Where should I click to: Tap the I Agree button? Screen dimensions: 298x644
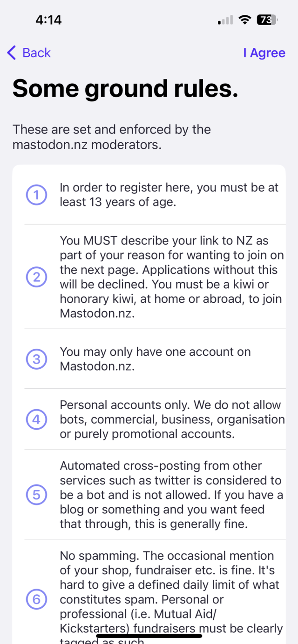pyautogui.click(x=264, y=53)
